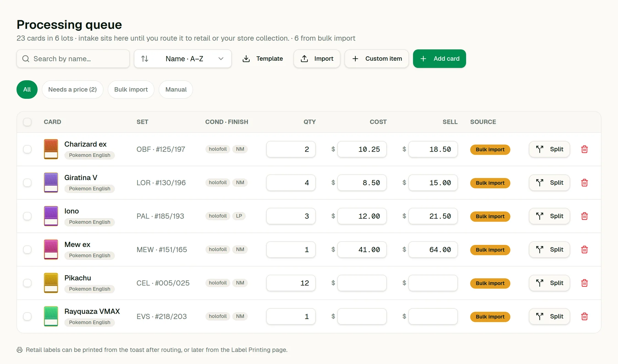
Task: Split the Iono lot
Action: click(x=549, y=216)
